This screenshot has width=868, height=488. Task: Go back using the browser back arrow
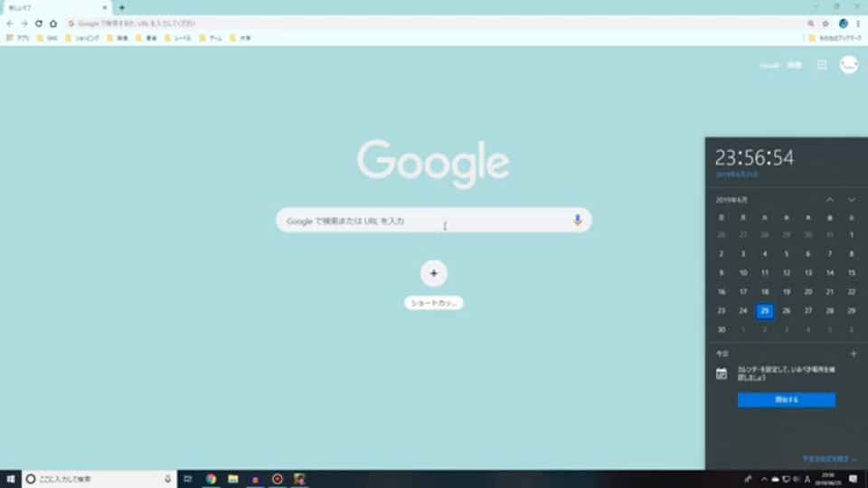click(9, 23)
